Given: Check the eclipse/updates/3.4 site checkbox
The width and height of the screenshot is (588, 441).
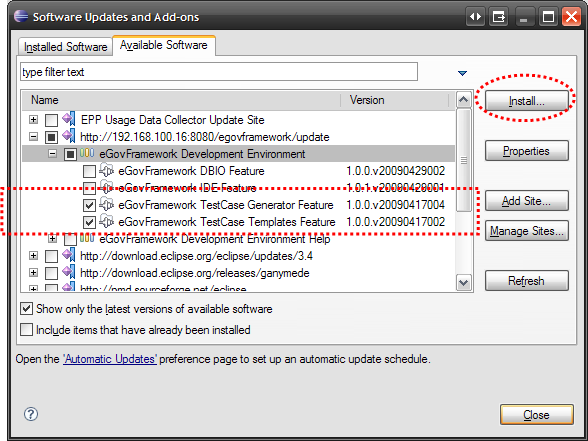Looking at the screenshot, I should pyautogui.click(x=51, y=256).
